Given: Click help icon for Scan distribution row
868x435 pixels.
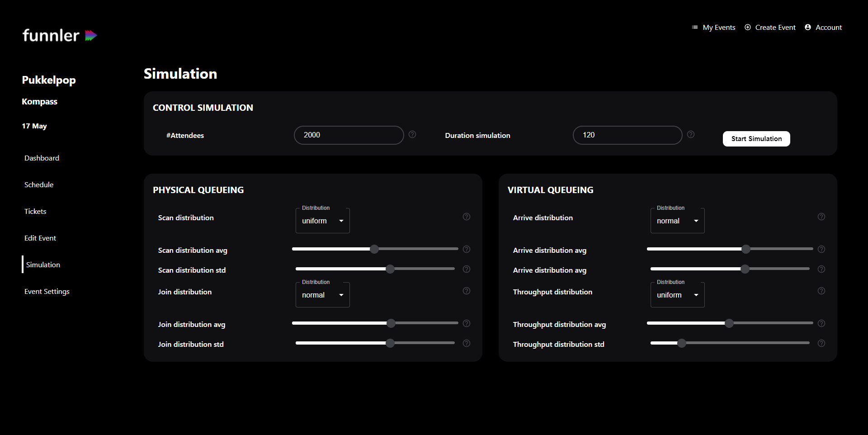Looking at the screenshot, I should [467, 217].
